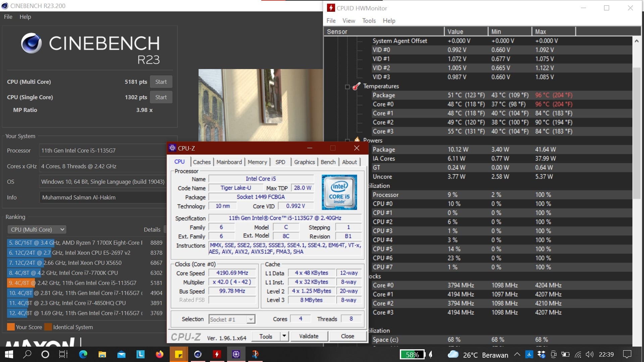Open the blue L app on taskbar

(x=140, y=354)
